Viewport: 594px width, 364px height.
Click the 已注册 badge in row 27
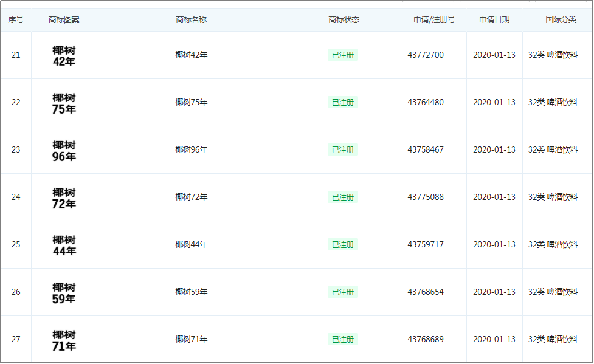pyautogui.click(x=343, y=339)
